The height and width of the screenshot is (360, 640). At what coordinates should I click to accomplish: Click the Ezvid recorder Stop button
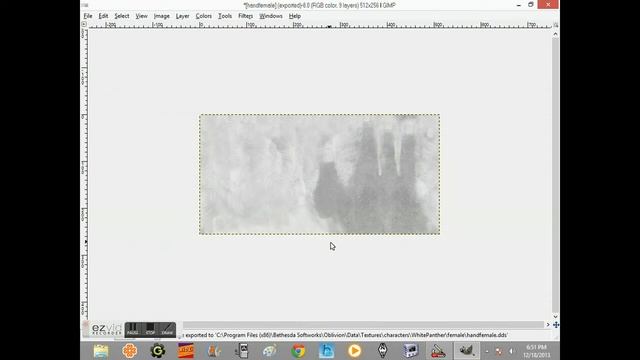(150, 329)
